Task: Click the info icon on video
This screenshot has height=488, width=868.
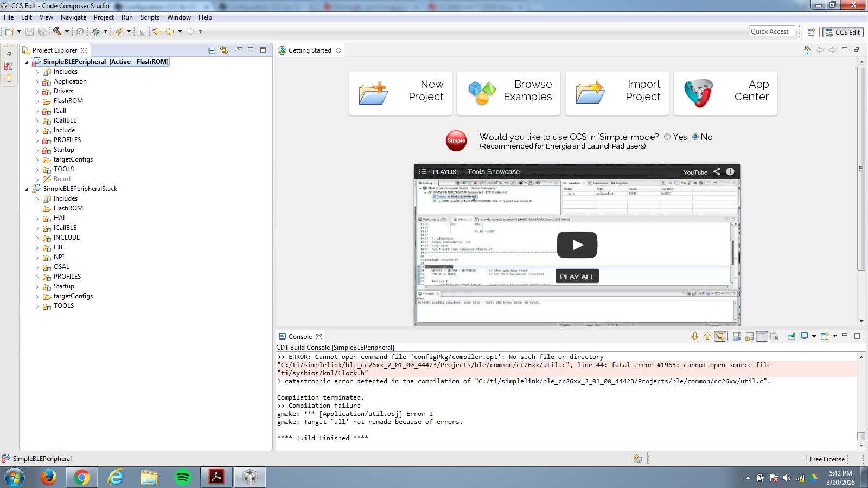Action: 730,171
